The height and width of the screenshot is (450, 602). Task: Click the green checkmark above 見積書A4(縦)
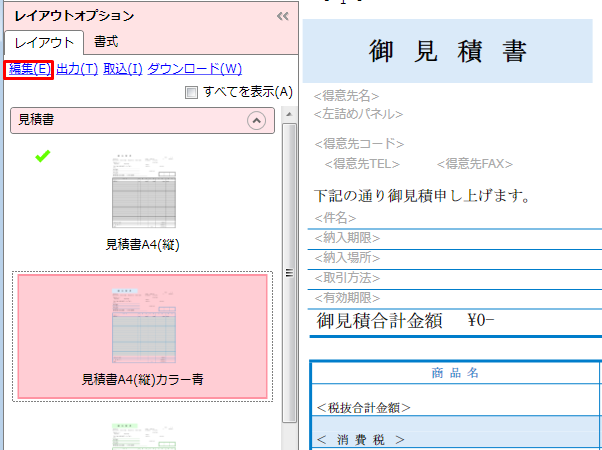click(x=42, y=155)
